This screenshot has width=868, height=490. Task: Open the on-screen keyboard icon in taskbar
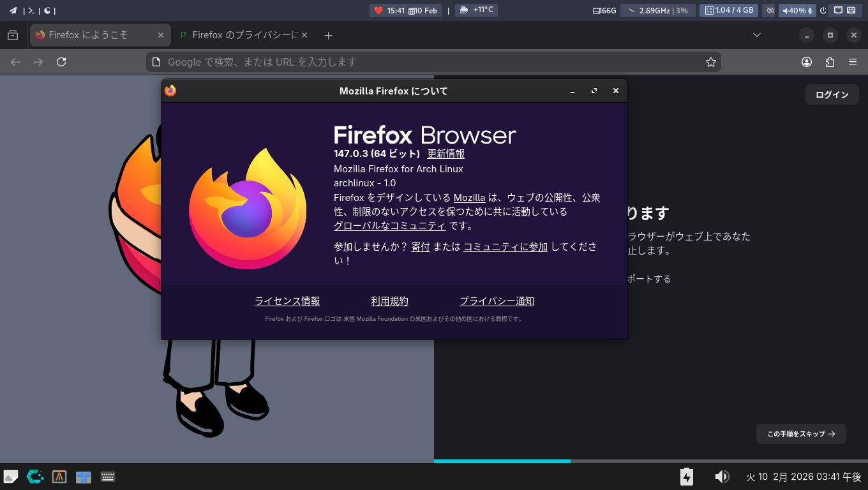coord(108,477)
